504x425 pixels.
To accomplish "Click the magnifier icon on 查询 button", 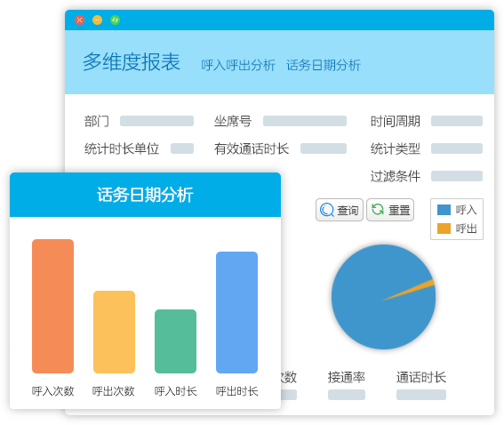I will [x=327, y=210].
